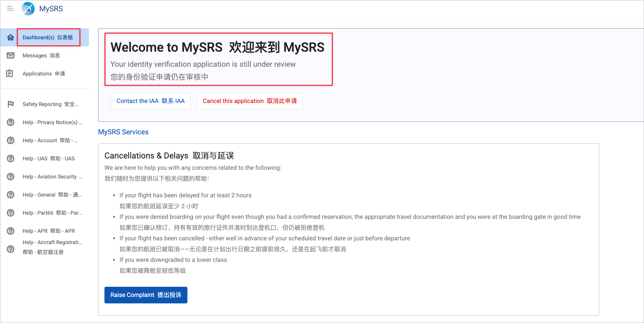Click the question icon for Help - UAS
This screenshot has height=323, width=644.
[11, 158]
